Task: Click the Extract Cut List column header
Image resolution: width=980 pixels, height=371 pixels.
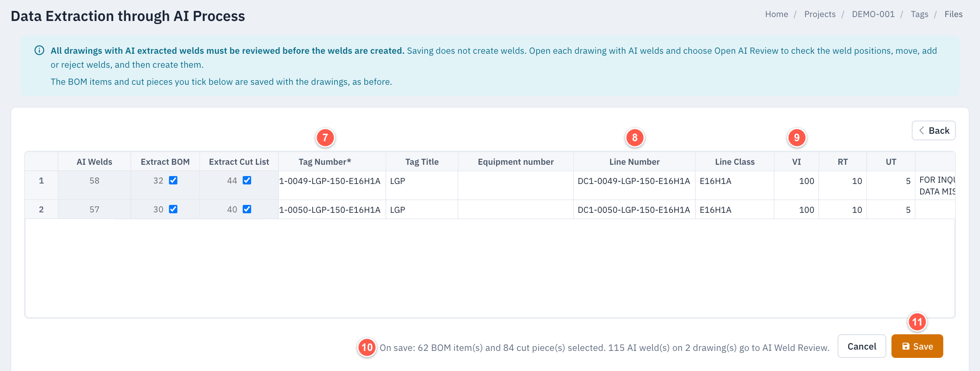Action: 239,162
